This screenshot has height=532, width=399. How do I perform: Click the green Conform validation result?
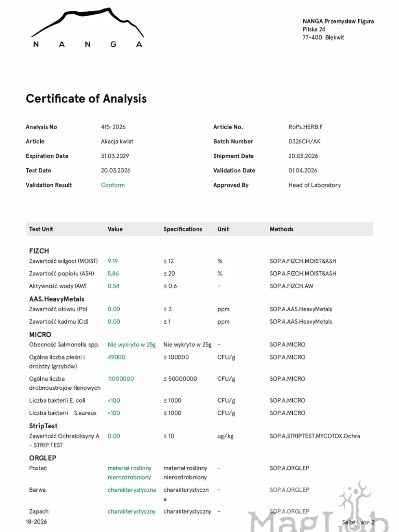point(113,185)
